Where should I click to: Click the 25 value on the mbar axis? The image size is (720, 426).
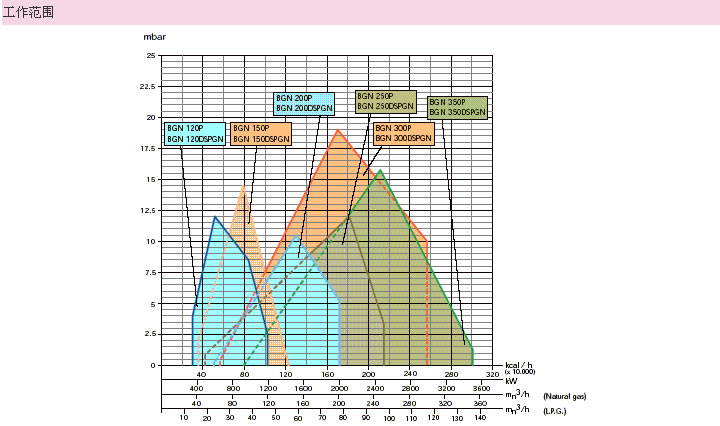(150, 55)
